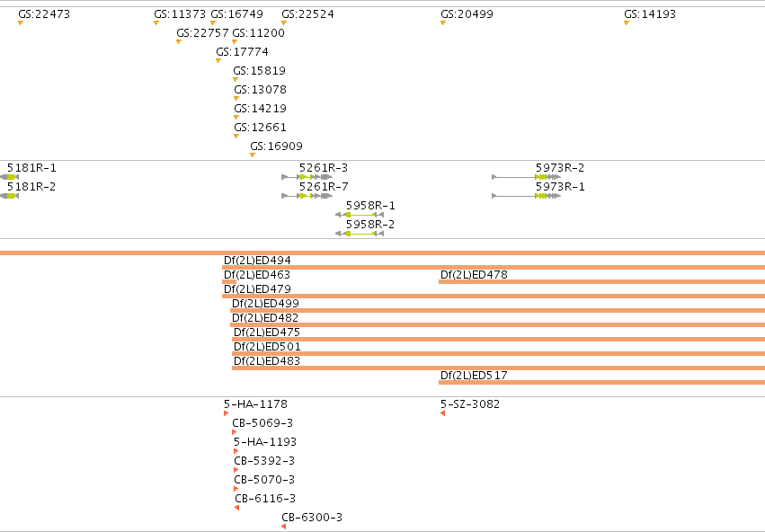
Task: Click the 5973R-2 gene model glyph
Action: click(x=526, y=177)
